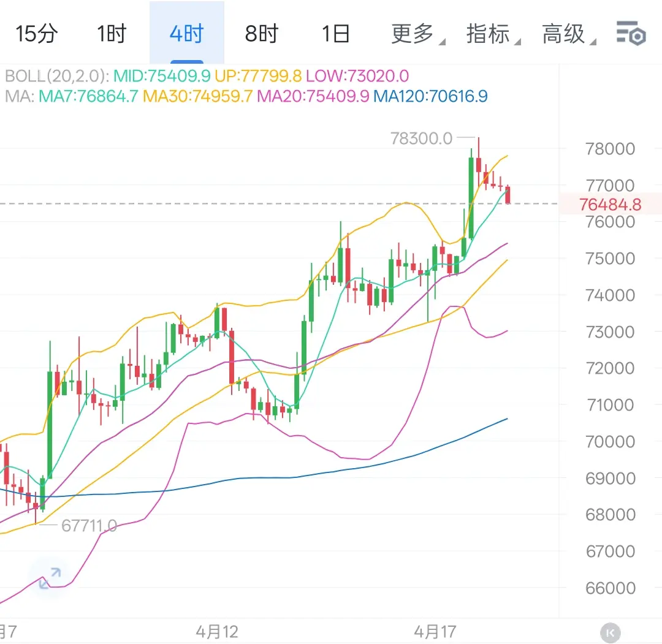Image resolution: width=662 pixels, height=644 pixels.
Task: Switch to the 15分 timeframe tab
Action: point(37,34)
